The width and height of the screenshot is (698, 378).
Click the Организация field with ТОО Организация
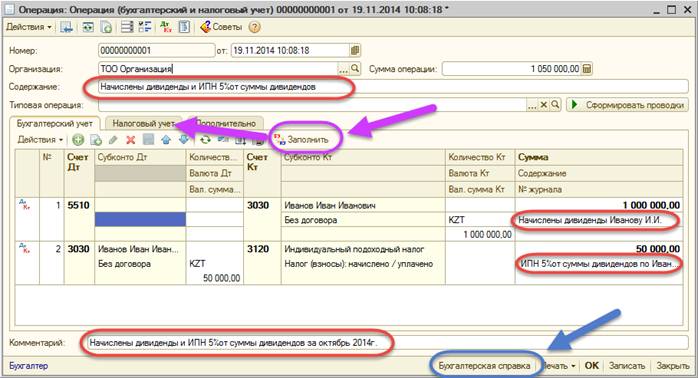pyautogui.click(x=218, y=69)
